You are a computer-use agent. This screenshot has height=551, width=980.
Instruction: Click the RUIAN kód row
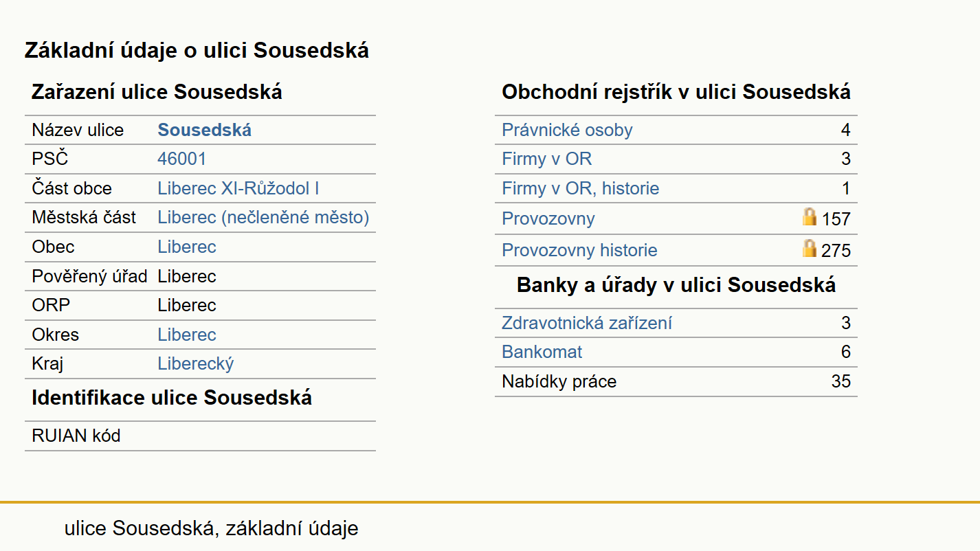point(200,436)
